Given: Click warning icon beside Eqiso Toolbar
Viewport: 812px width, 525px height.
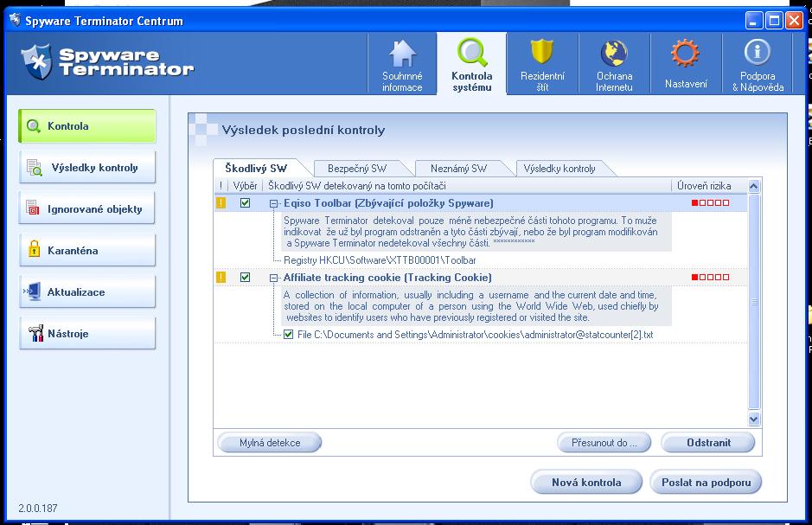Looking at the screenshot, I should coord(221,203).
